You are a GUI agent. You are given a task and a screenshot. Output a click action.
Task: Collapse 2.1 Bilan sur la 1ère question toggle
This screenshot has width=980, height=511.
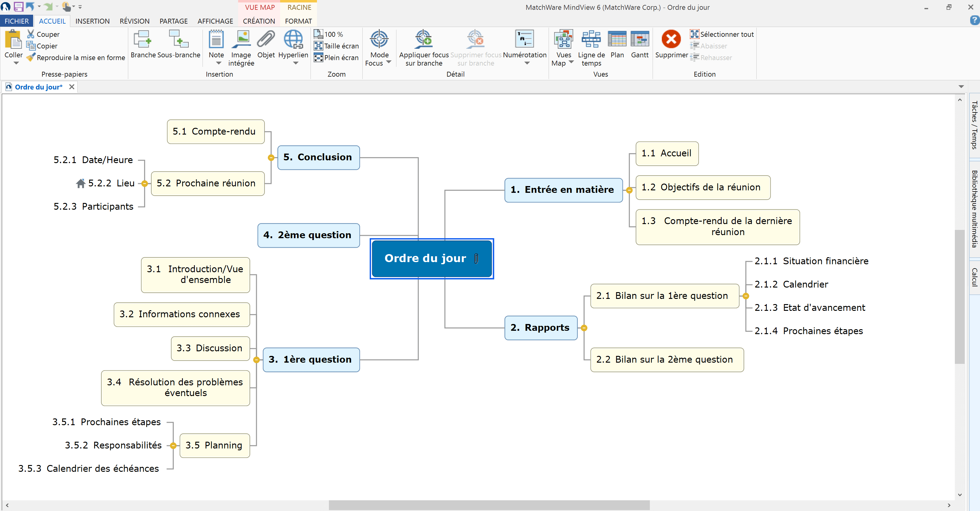[746, 296]
